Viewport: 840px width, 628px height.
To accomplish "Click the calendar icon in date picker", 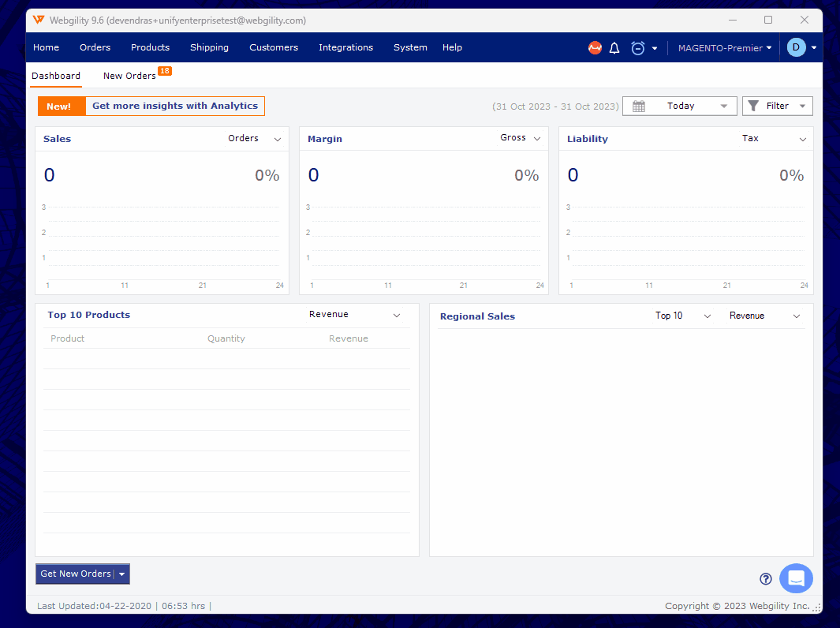I will coord(639,107).
